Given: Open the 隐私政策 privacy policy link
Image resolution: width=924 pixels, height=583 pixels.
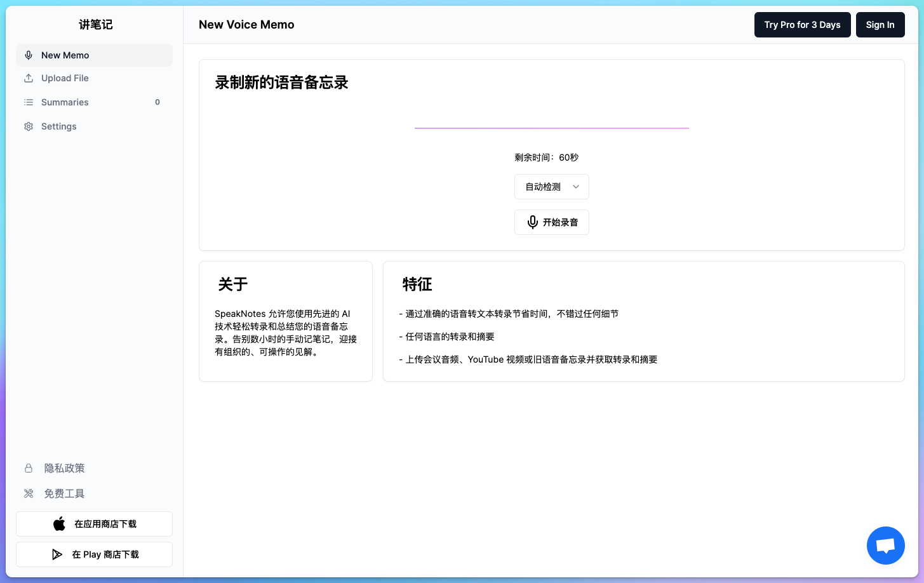Looking at the screenshot, I should point(64,468).
